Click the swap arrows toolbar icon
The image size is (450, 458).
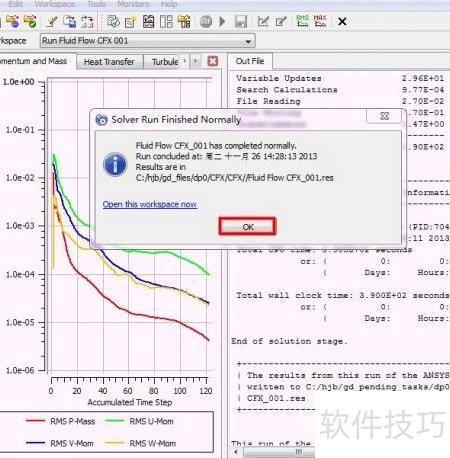[87, 22]
